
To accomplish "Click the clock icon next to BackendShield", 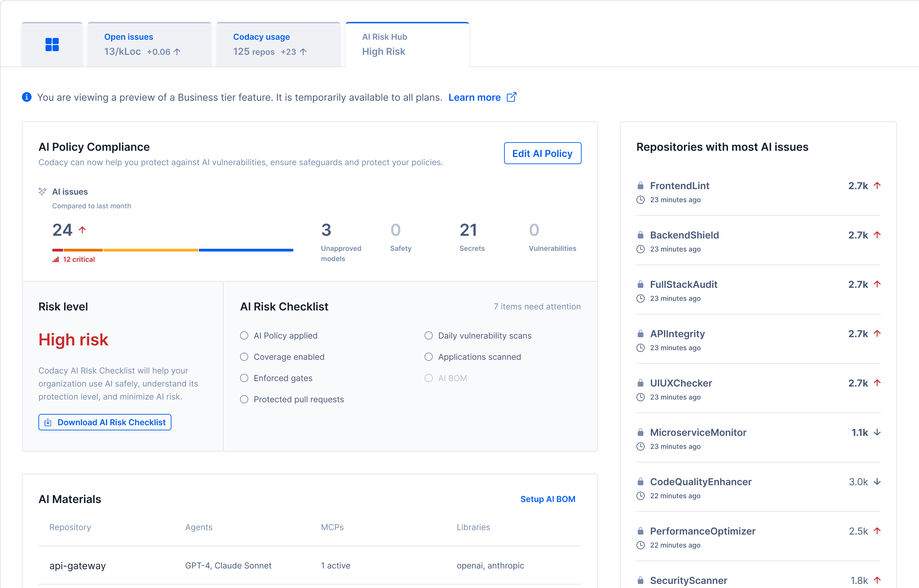I will 641,249.
